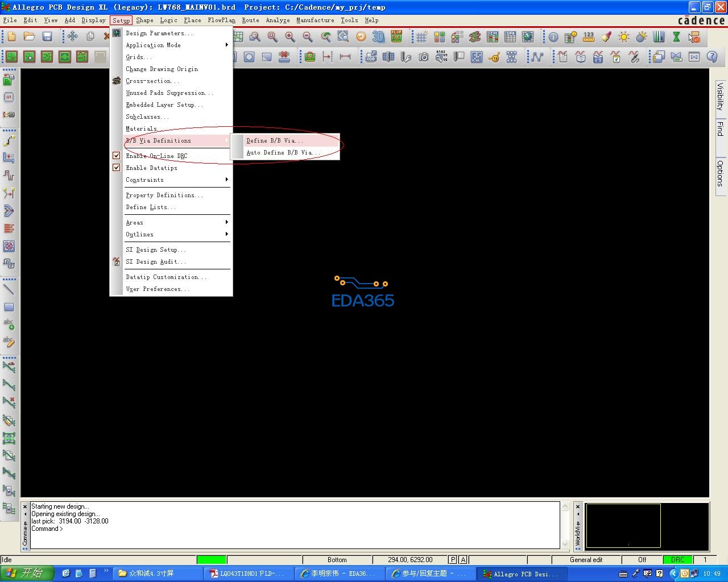This screenshot has height=582, width=728.
Task: Toggle the grid display icon
Action: pyautogui.click(x=421, y=37)
